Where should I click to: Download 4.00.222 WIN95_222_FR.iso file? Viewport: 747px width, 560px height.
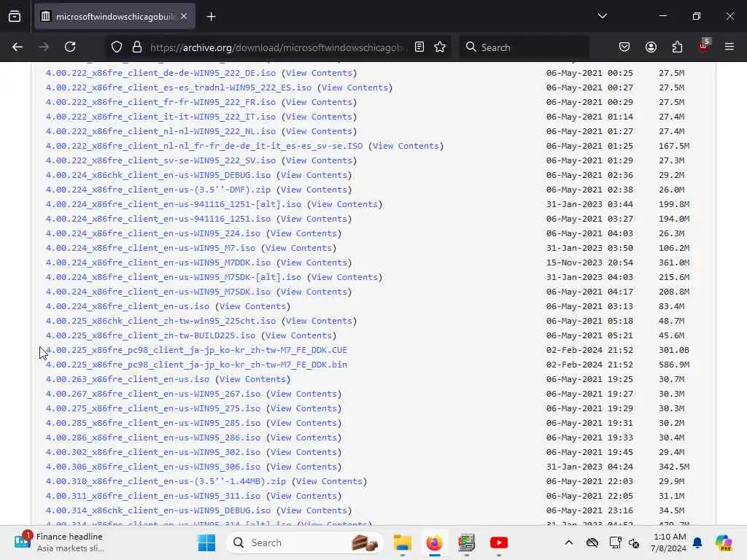tap(160, 102)
